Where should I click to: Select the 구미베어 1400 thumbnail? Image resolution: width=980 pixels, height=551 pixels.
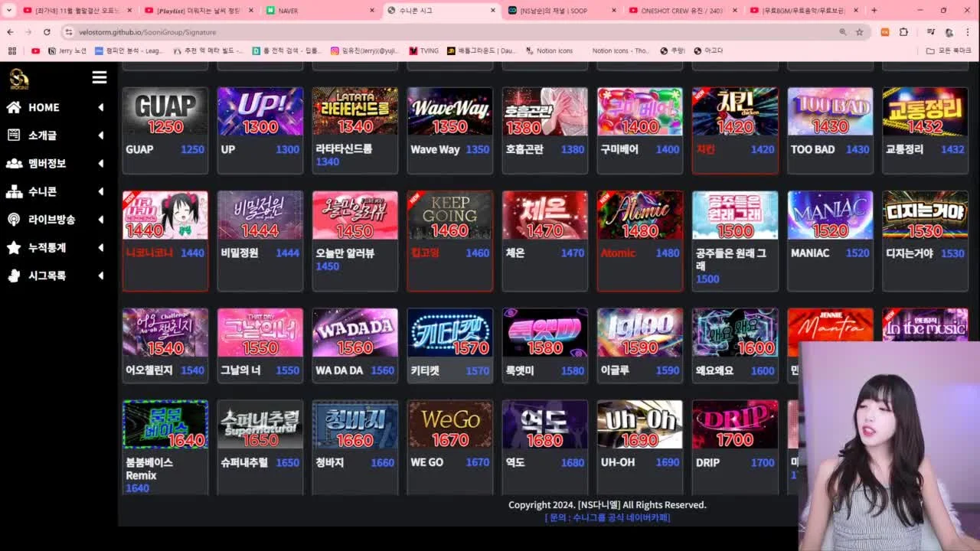pos(640,112)
